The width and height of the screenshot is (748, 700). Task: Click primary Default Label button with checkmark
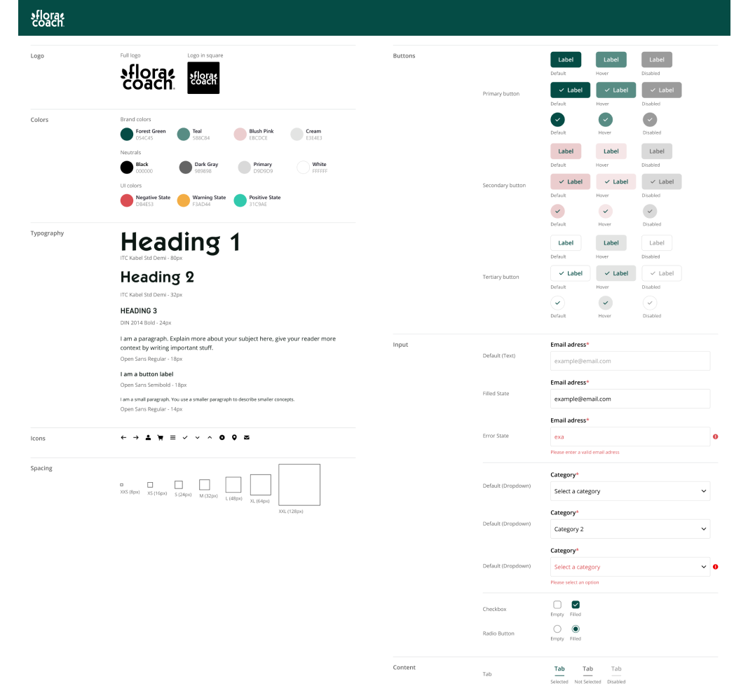[571, 90]
